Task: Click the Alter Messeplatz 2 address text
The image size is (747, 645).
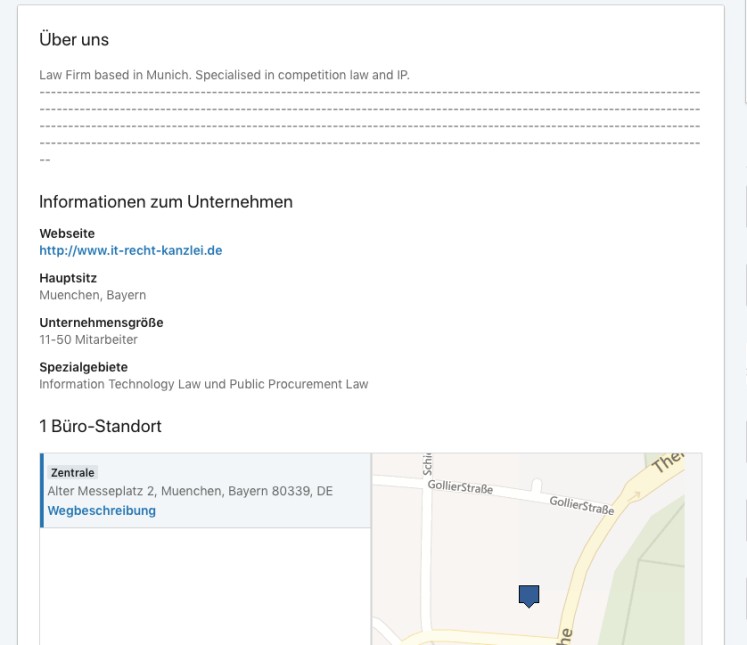Action: point(190,491)
